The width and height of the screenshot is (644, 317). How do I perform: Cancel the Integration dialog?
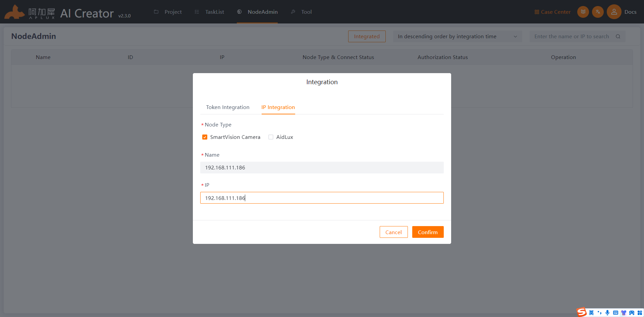tap(393, 232)
